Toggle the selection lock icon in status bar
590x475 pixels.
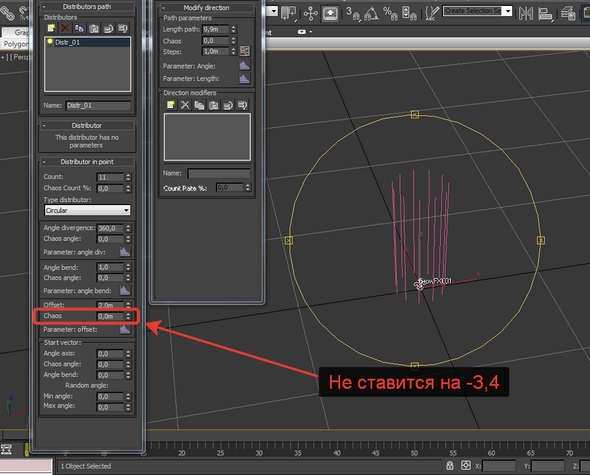pyautogui.click(x=450, y=466)
